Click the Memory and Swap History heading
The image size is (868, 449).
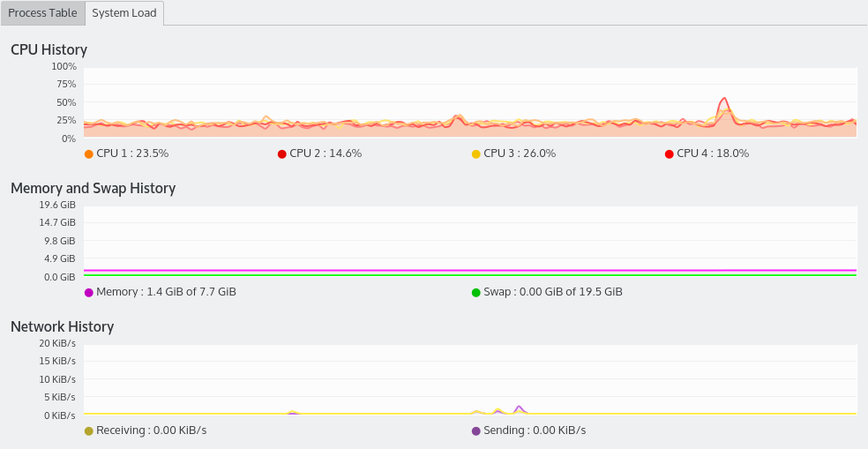(93, 188)
